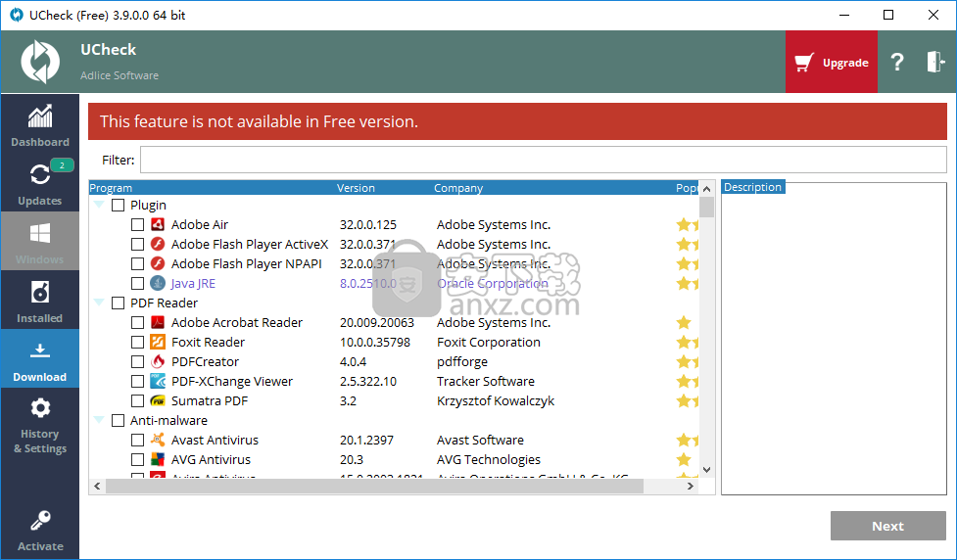Screen dimensions: 957x560
Task: Sort by Popularity column header
Action: click(x=687, y=188)
